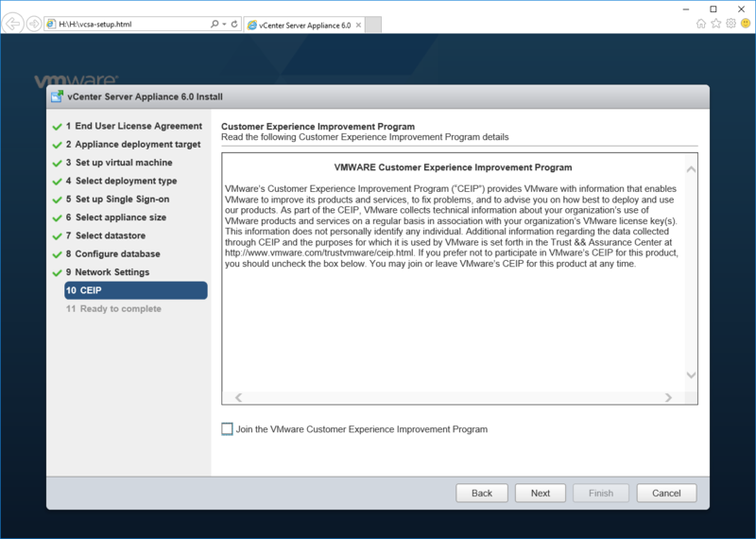The height and width of the screenshot is (539, 756).
Task: Open the address bar dropdown arrow
Action: coord(225,25)
